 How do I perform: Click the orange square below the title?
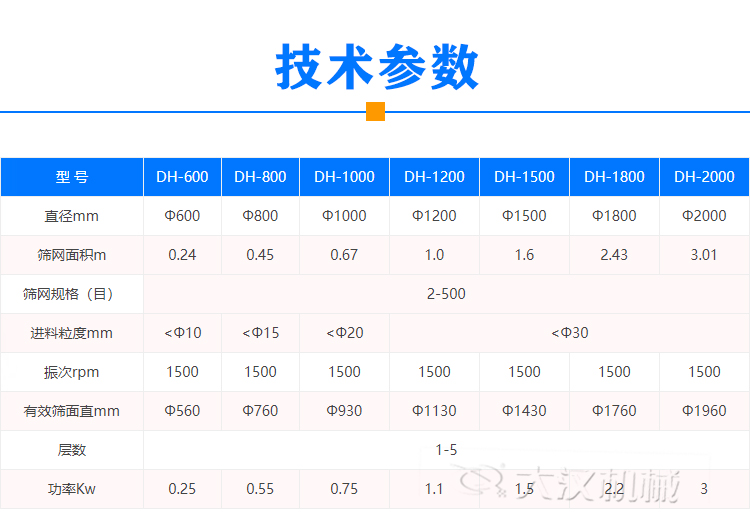(375, 111)
